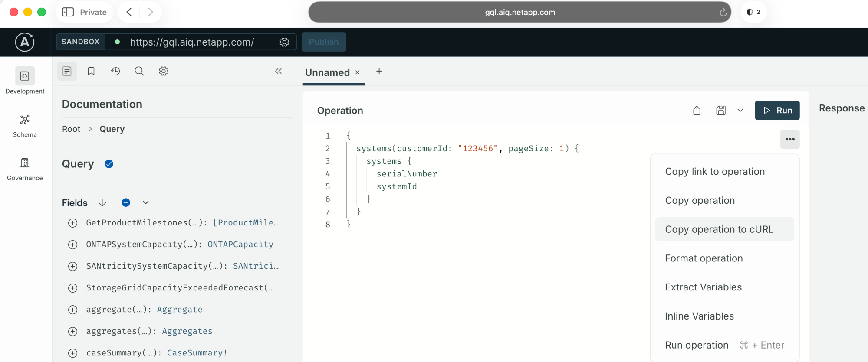The image size is (868, 362).
Task: Open the ONTAPCapacity type link
Action: 240,245
